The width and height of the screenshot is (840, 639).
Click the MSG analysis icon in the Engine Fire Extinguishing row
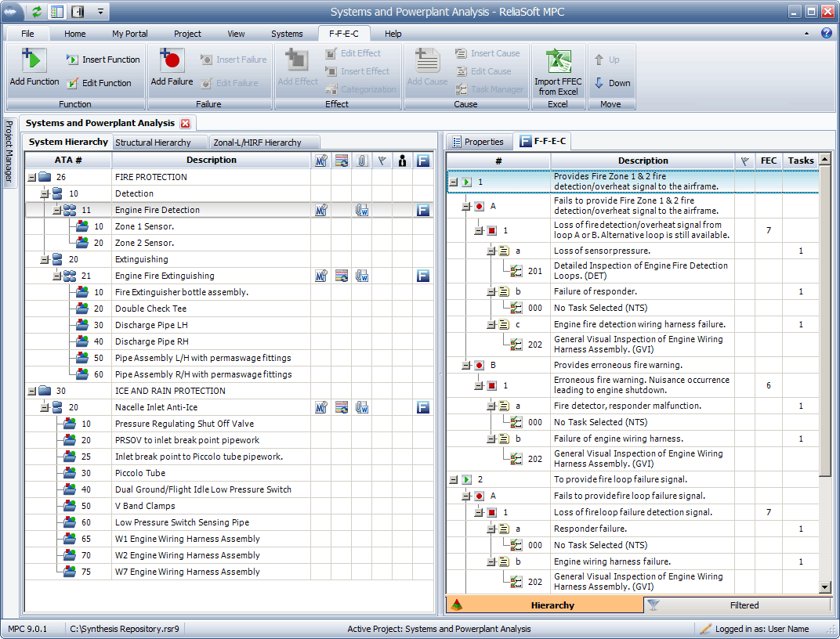[321, 276]
